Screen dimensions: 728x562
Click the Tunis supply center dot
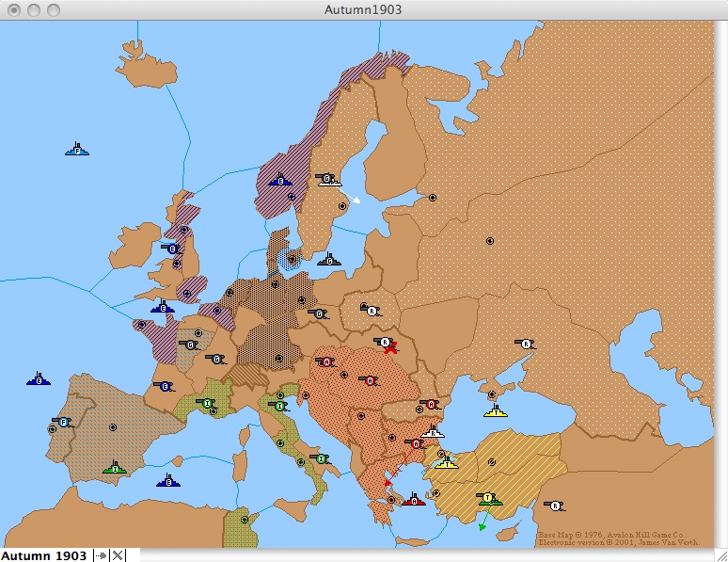coord(245,520)
